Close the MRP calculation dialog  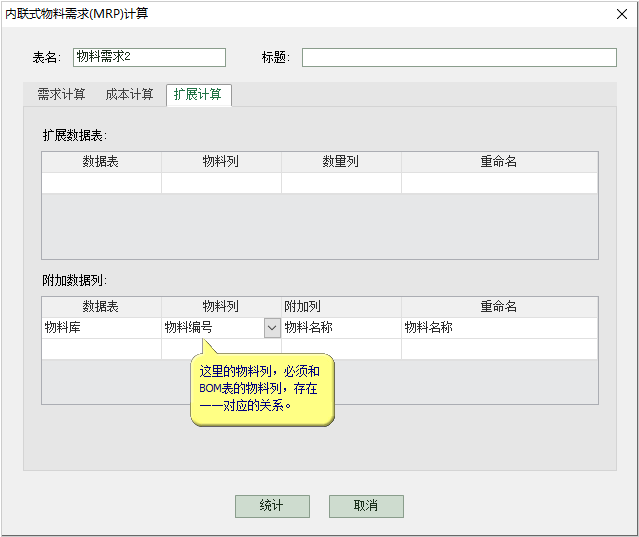click(x=617, y=13)
